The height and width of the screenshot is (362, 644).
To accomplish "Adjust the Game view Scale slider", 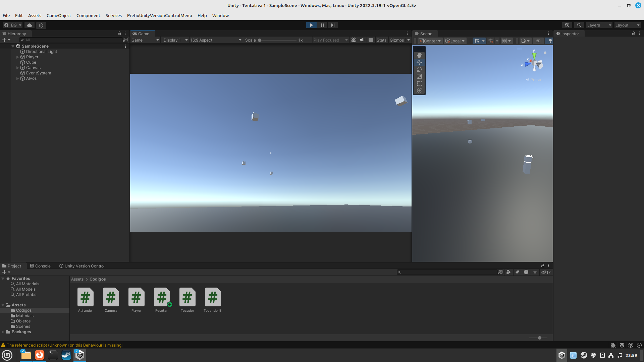I will point(260,40).
